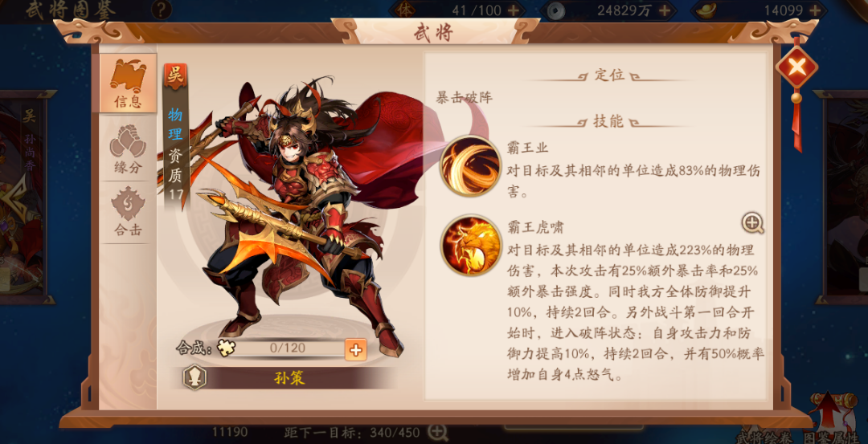868x444 pixels.
Task: Open the 合击 combo tab
Action: [128, 212]
